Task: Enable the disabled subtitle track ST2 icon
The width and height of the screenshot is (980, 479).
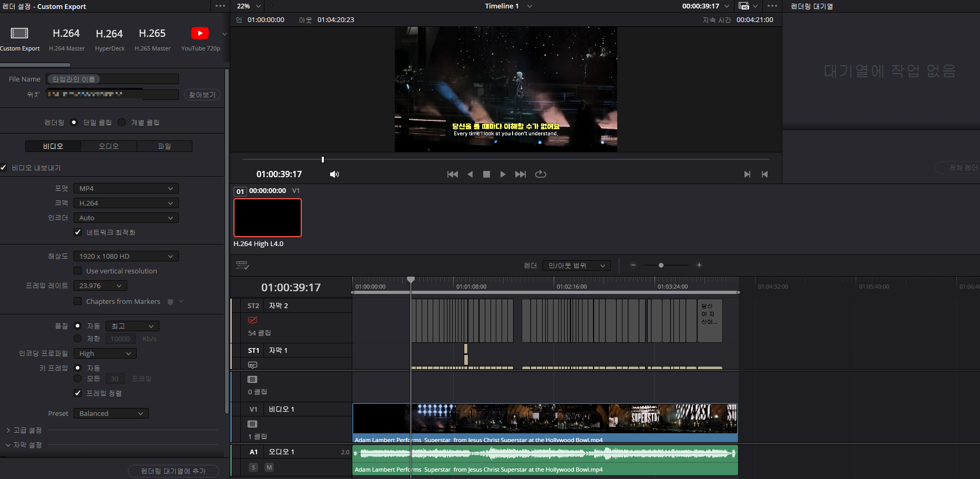Action: (253, 320)
